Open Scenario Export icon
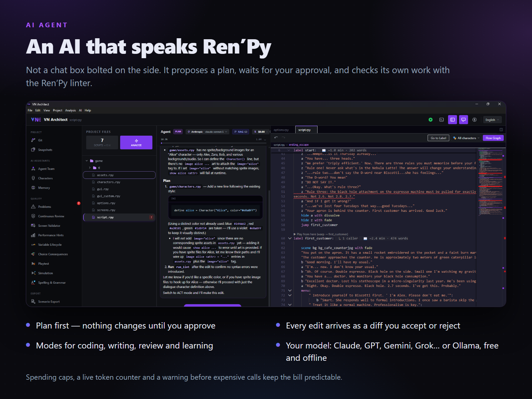This screenshot has width=532, height=399. [33, 301]
